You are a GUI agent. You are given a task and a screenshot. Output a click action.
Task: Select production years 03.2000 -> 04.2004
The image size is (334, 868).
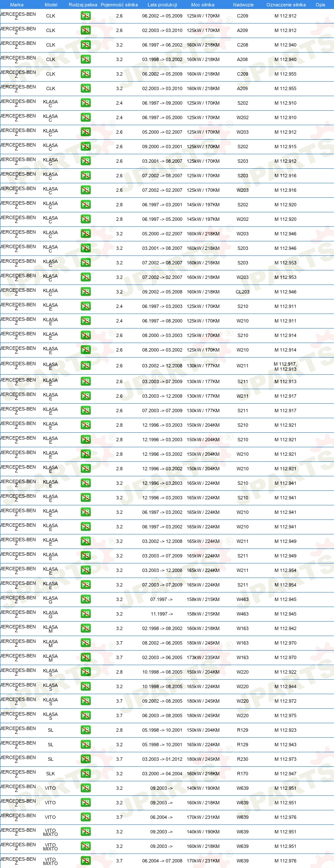(x=162, y=774)
